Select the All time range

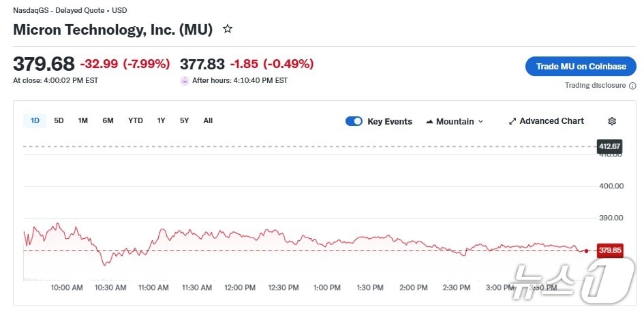click(208, 120)
